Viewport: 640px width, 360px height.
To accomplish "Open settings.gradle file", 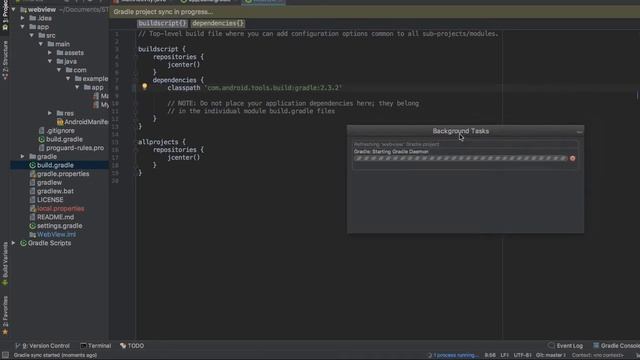I will pos(56,226).
